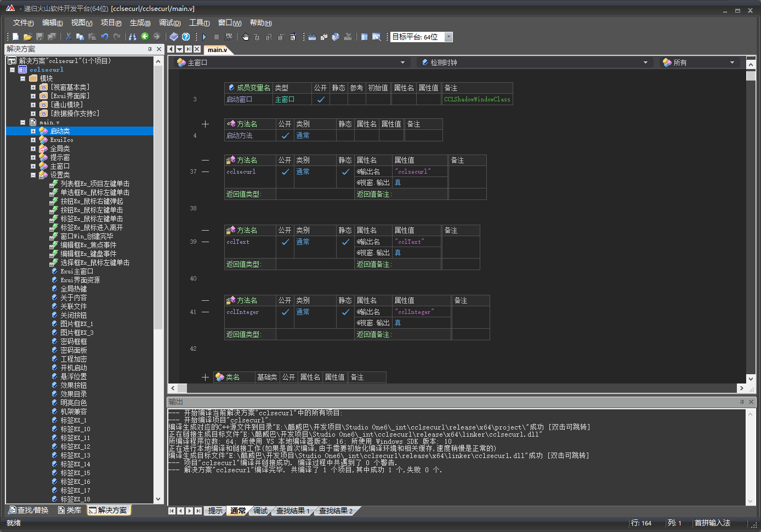Toggle 静态 checkmark for cclText method
This screenshot has width=761, height=532.
[x=345, y=242]
